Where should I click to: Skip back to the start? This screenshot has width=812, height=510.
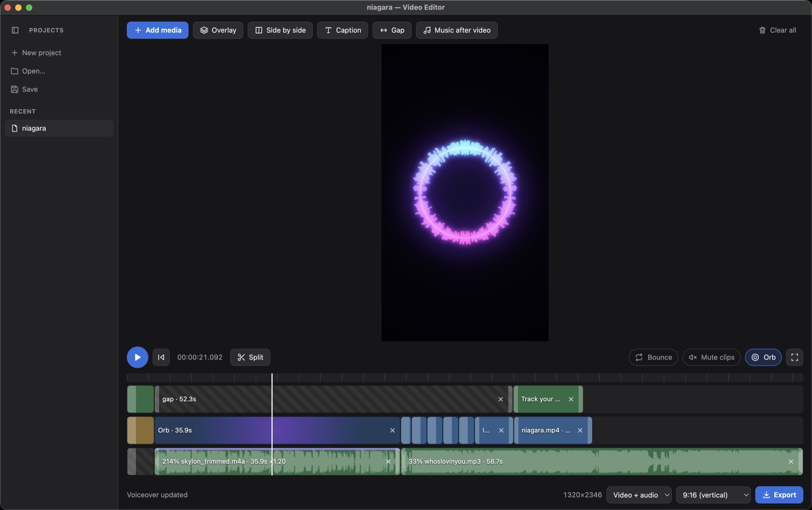[x=161, y=357]
